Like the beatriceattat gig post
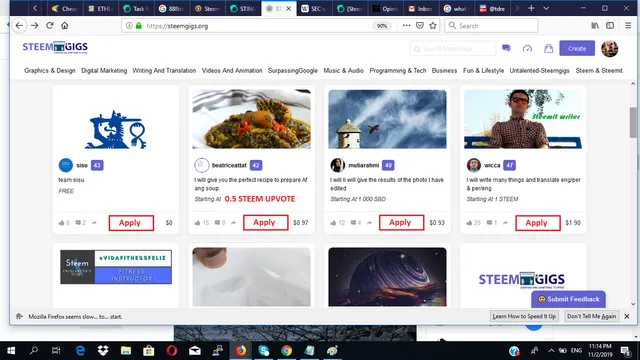The image size is (640, 360). click(197, 223)
